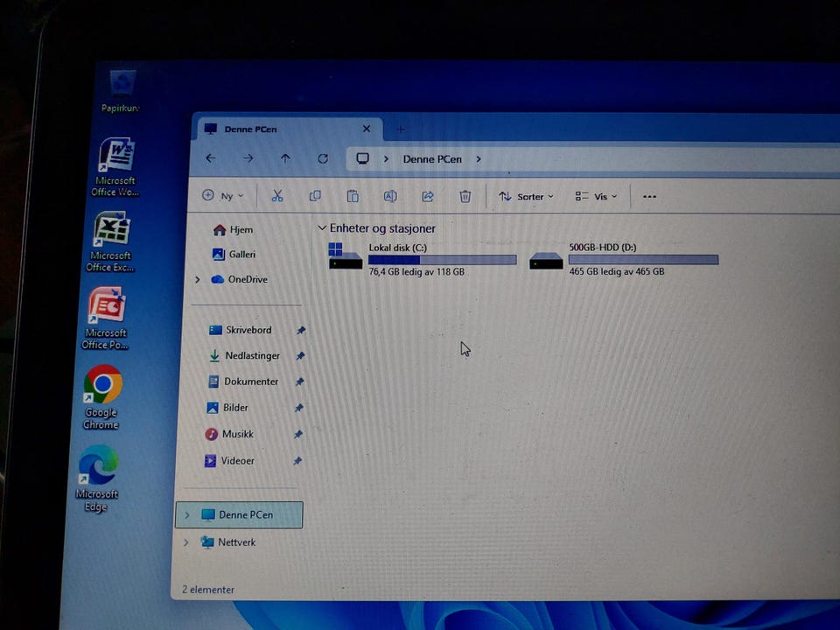The width and height of the screenshot is (840, 630).
Task: Select Nedlastinger in the sidebar
Action: point(252,356)
